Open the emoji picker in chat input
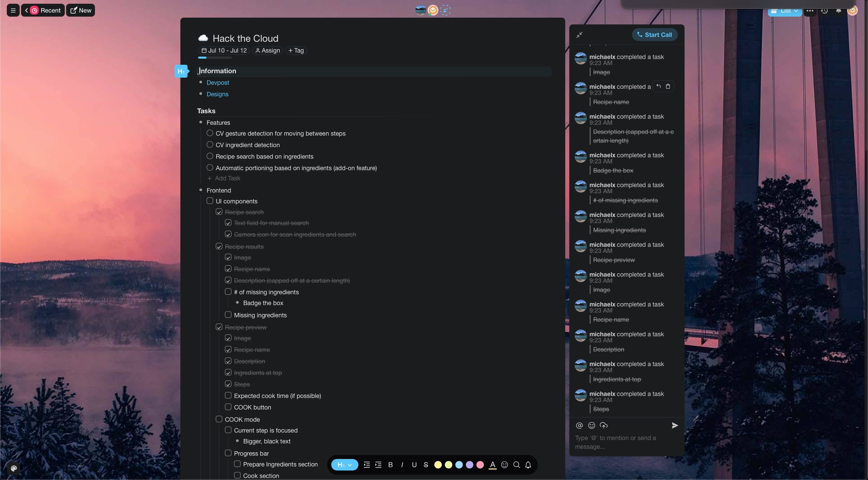Screen dimensions: 868x480 [591, 425]
